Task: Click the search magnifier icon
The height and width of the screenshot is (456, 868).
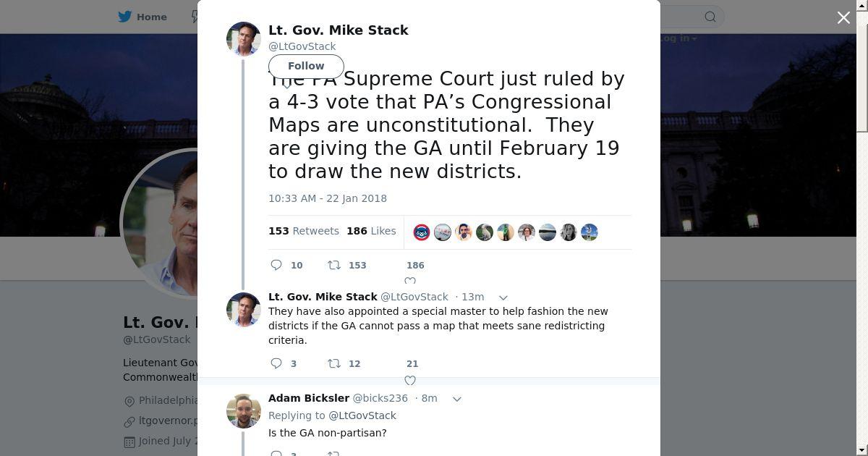Action: (x=710, y=17)
